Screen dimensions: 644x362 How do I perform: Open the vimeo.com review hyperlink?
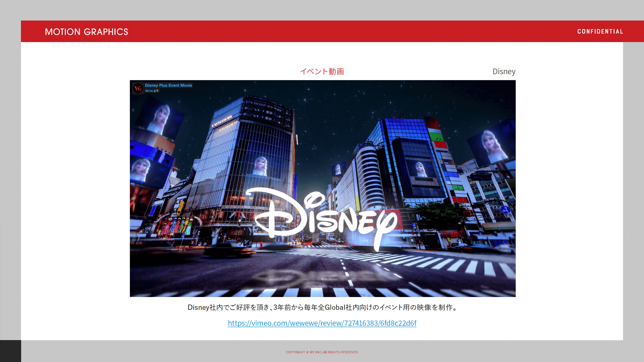[322, 323]
